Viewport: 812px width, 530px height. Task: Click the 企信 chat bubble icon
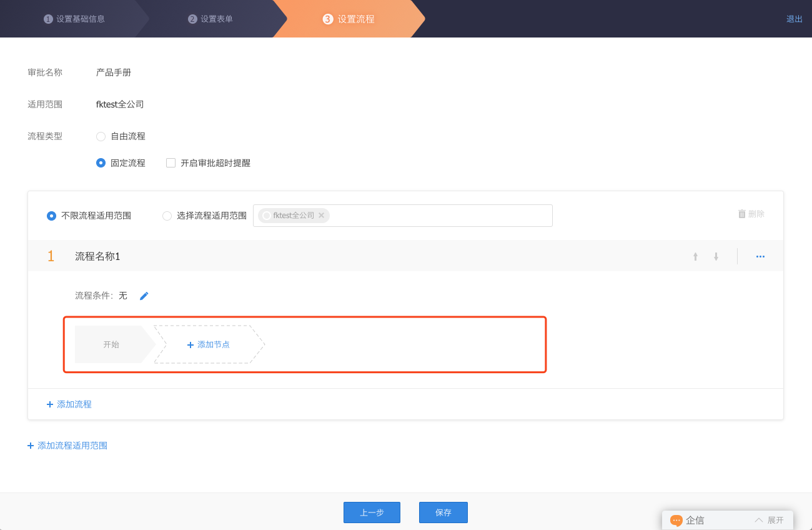pos(676,521)
